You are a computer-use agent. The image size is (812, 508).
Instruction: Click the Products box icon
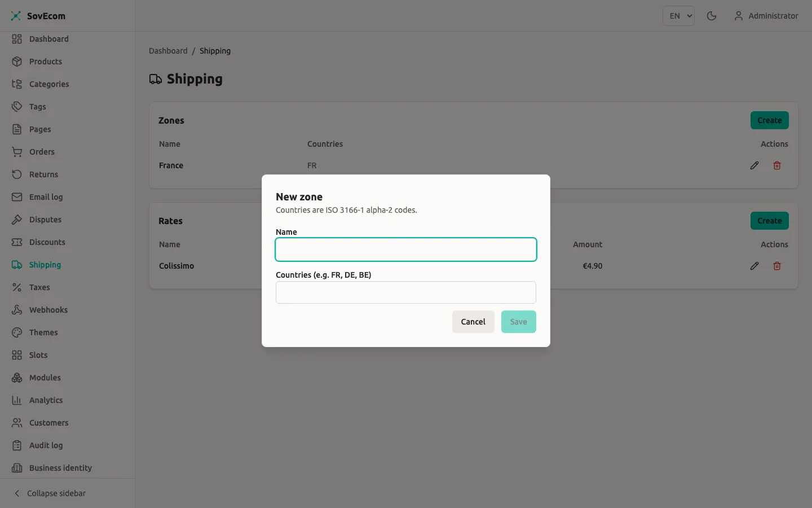pyautogui.click(x=17, y=62)
